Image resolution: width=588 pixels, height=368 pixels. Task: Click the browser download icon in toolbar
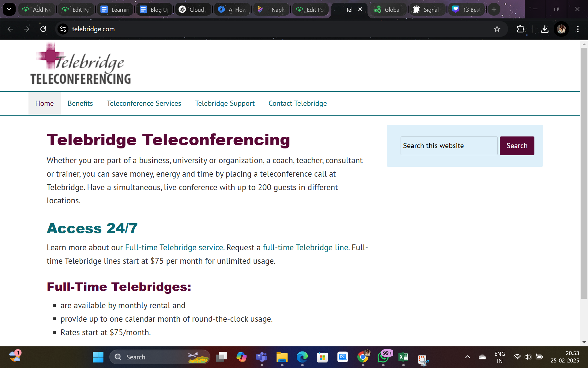(545, 29)
